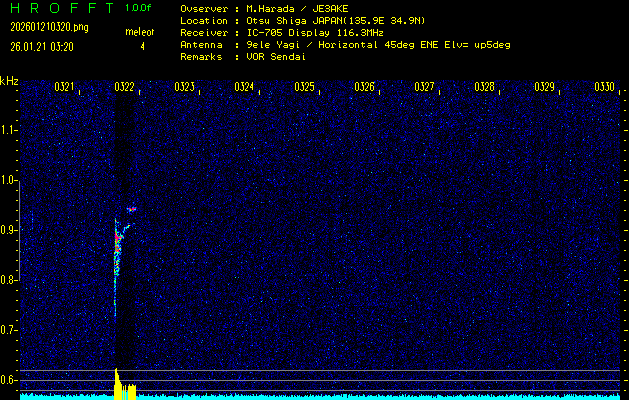This screenshot has height=400, width=629.
Task: Click the yellow signal intensity spike
Action: [x=117, y=385]
